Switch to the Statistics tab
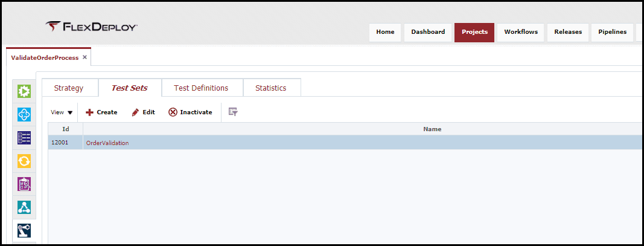 tap(271, 88)
